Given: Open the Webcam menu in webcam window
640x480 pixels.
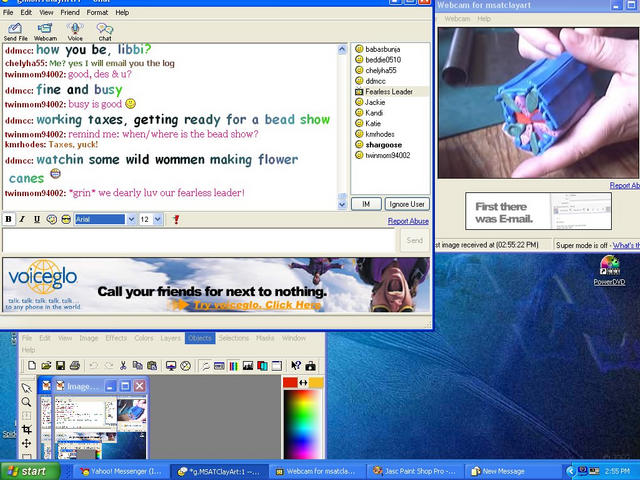Looking at the screenshot, I should point(457,19).
